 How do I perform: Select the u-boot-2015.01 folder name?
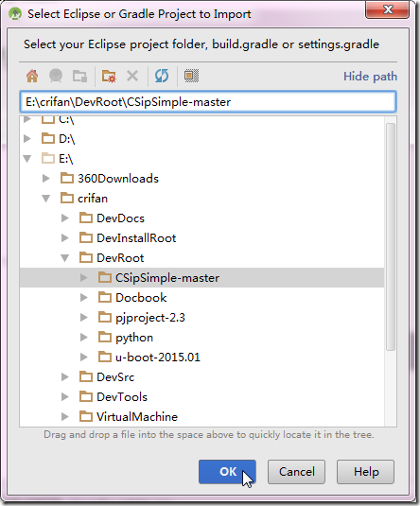158,358
